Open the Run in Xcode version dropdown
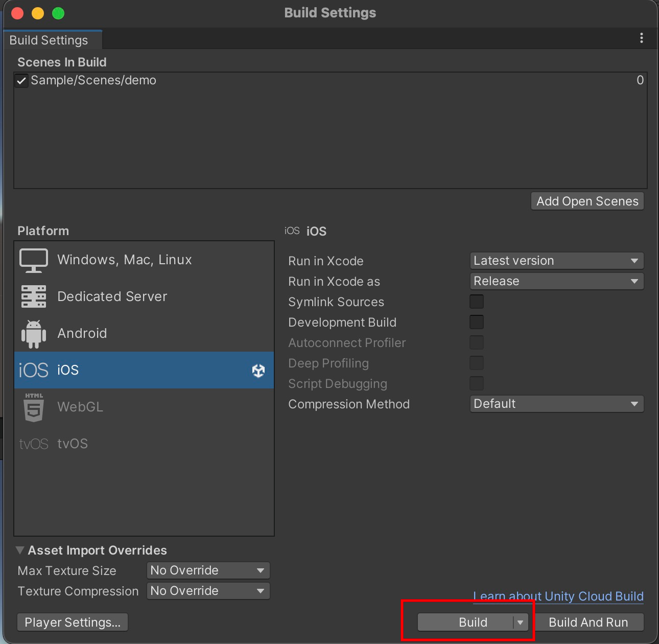This screenshot has height=644, width=659. [x=556, y=261]
